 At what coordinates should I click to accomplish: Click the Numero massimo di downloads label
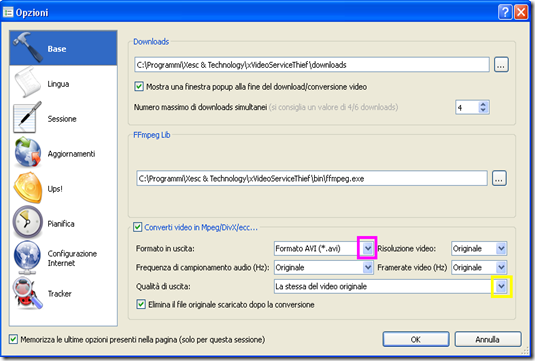(x=200, y=107)
